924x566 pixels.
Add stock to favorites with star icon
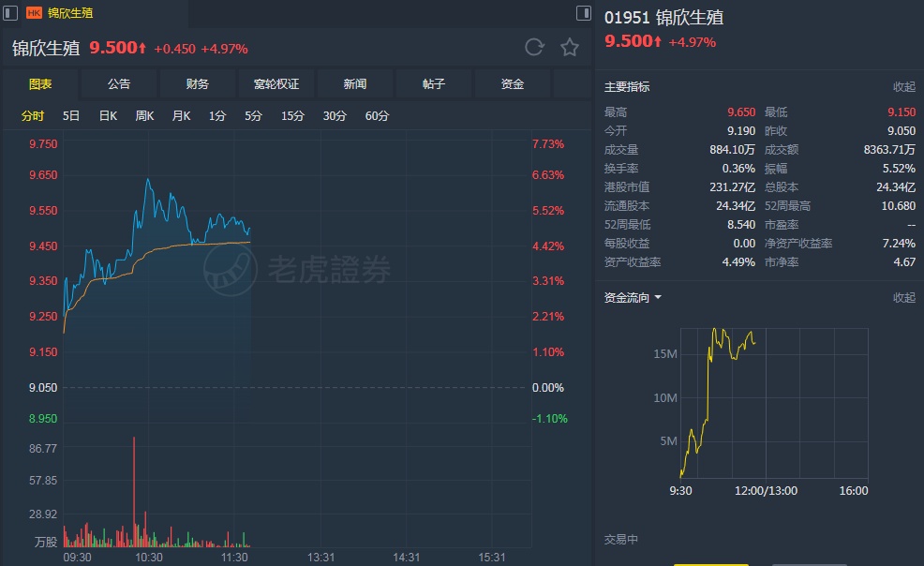[569, 48]
